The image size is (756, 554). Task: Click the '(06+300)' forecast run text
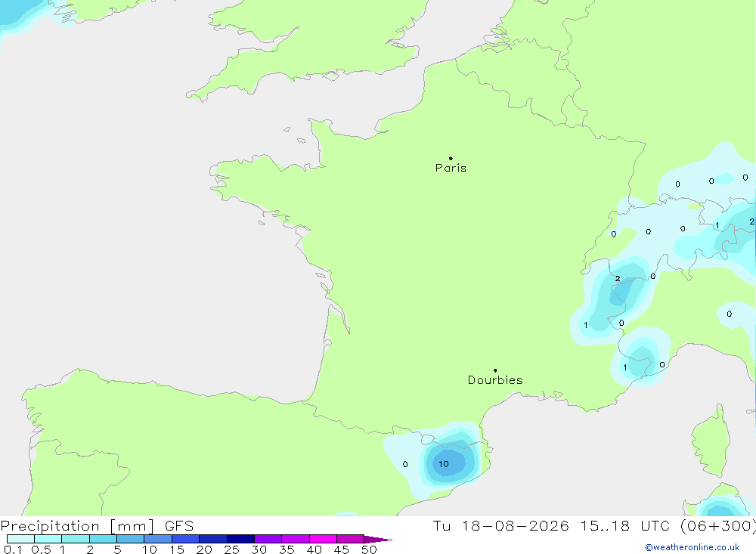tap(717, 526)
